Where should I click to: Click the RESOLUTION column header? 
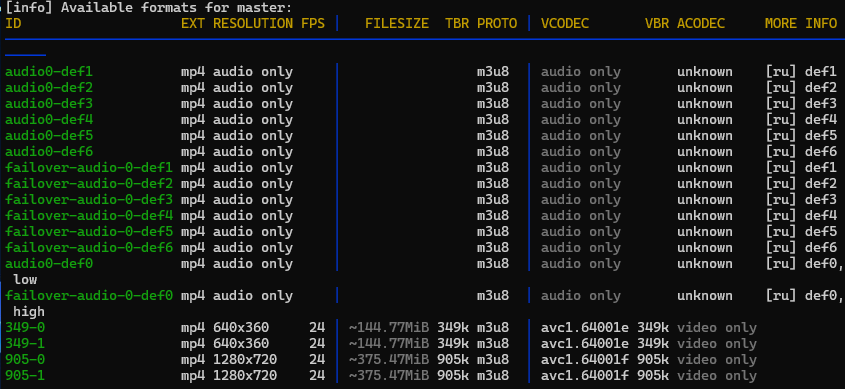click(x=253, y=24)
